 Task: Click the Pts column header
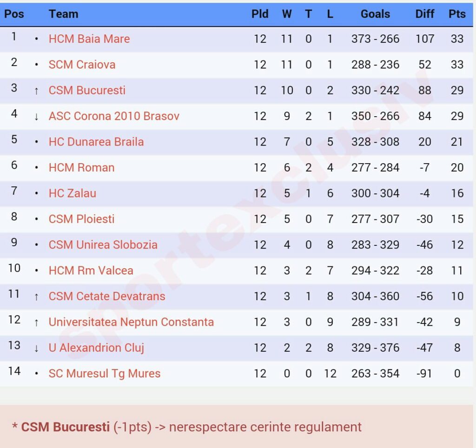(x=457, y=14)
